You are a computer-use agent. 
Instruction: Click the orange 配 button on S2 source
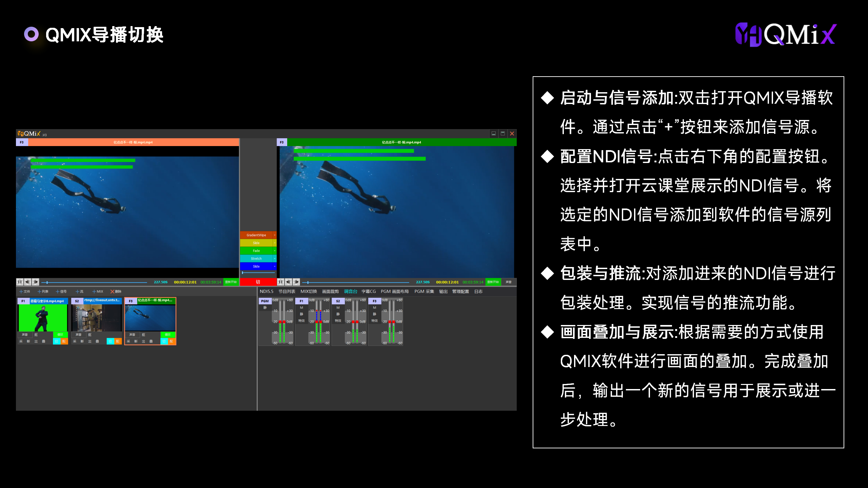pyautogui.click(x=118, y=341)
